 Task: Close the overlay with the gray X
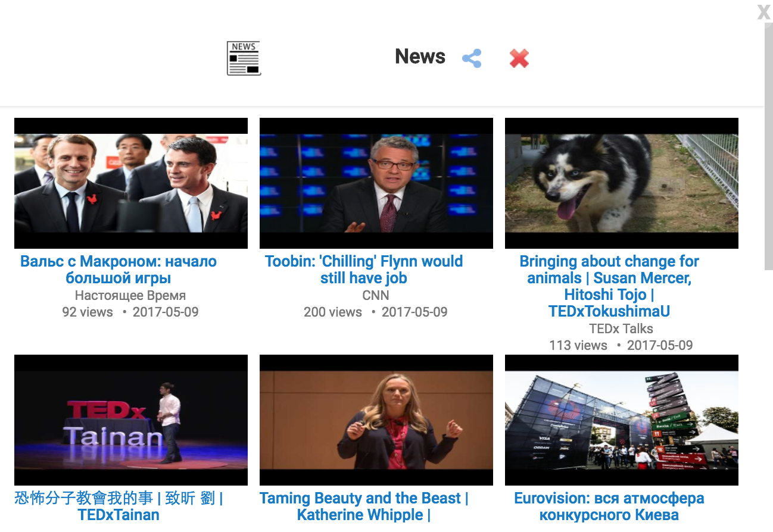coord(764,12)
